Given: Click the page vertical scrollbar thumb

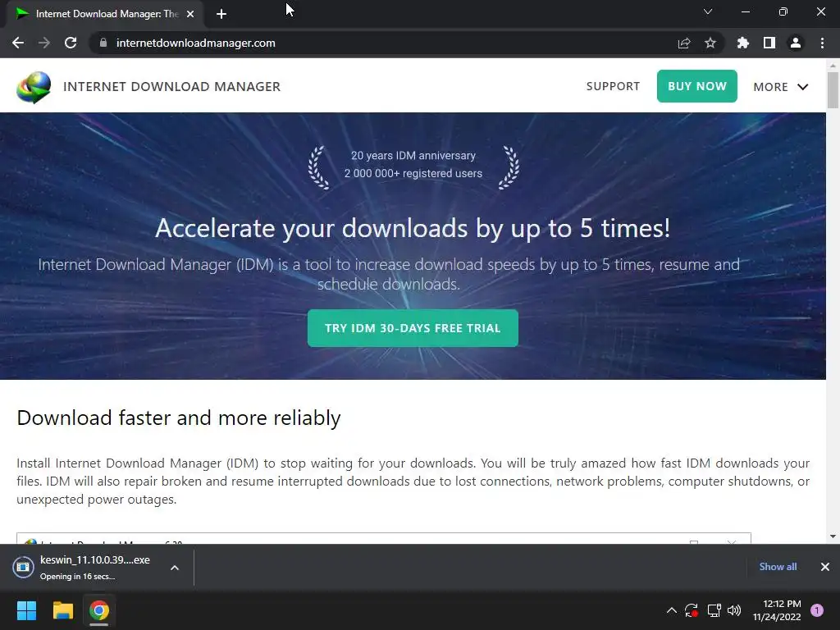Looking at the screenshot, I should [833, 90].
